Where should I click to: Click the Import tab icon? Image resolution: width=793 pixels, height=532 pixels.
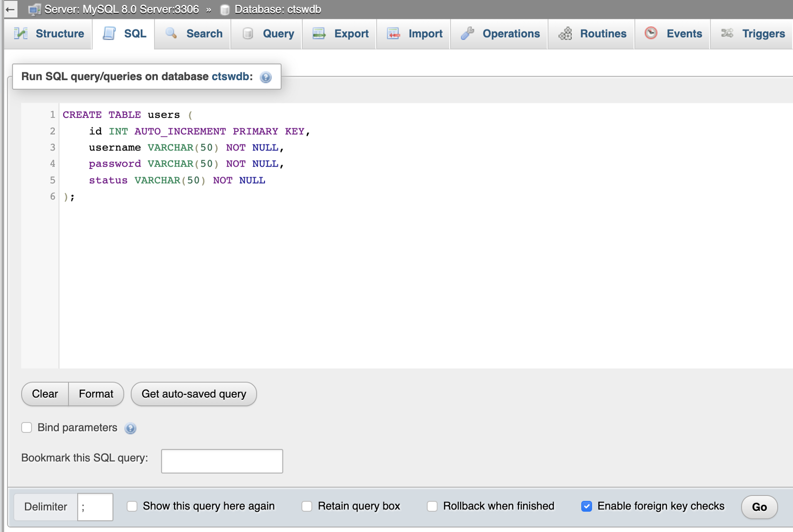click(393, 33)
